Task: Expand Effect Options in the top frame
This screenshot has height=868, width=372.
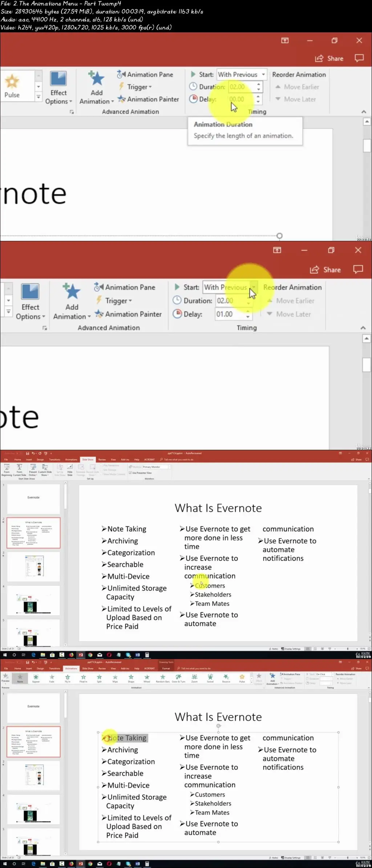Action: [x=58, y=88]
